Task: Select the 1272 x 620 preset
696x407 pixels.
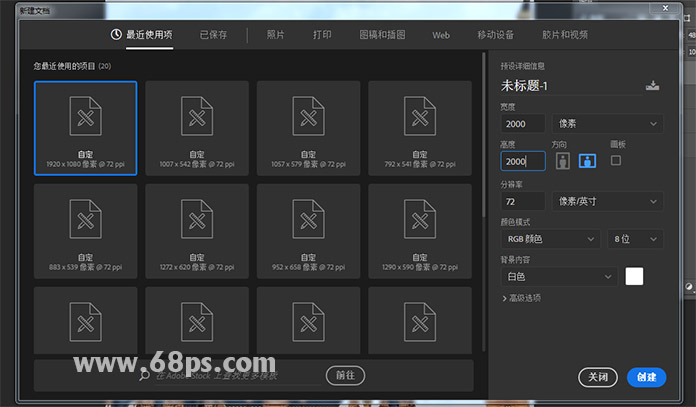Action: pyautogui.click(x=196, y=231)
